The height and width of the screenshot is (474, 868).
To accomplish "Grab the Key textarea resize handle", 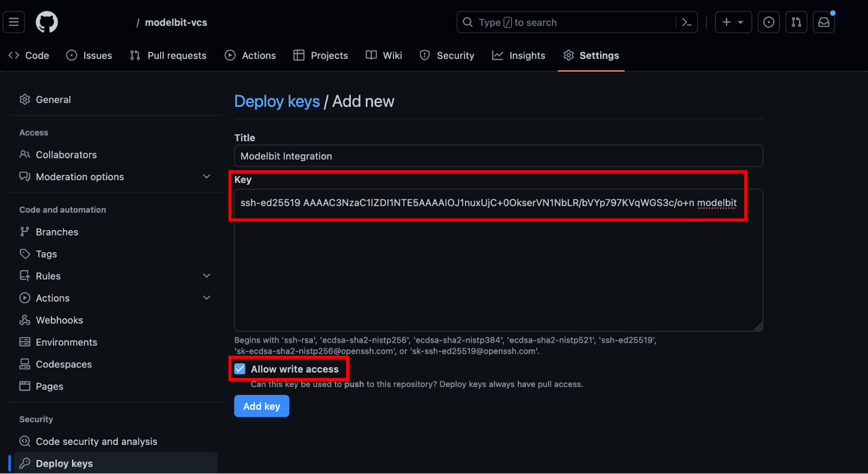I will click(758, 326).
